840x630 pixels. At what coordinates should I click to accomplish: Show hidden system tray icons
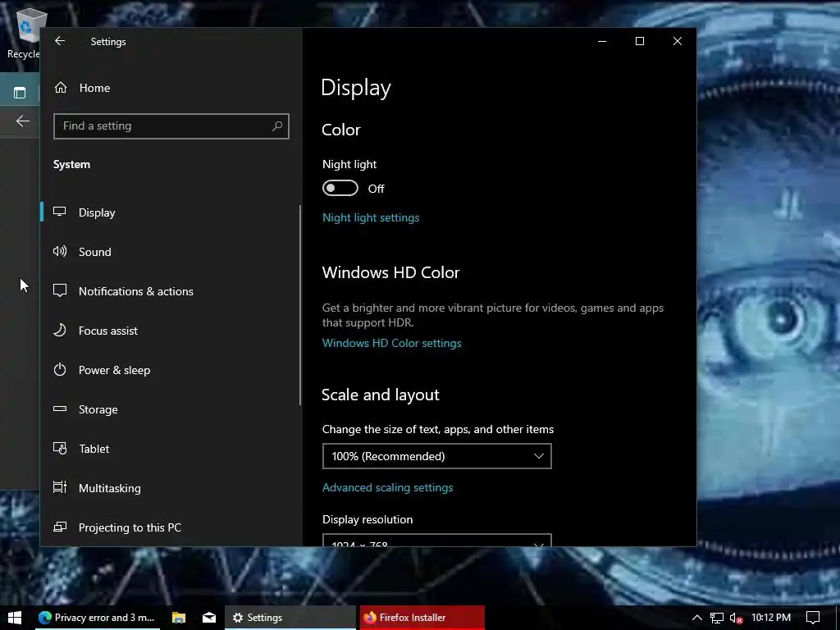click(696, 617)
